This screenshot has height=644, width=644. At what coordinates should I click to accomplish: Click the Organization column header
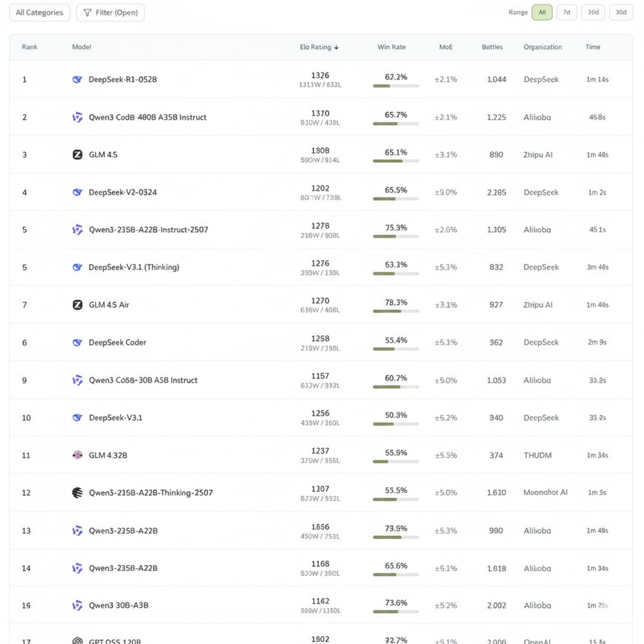tap(543, 47)
